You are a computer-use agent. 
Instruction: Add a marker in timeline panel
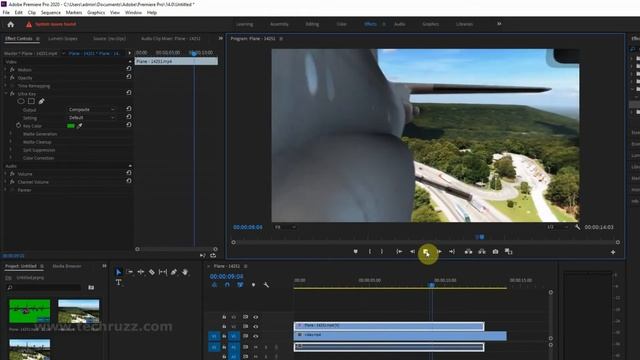tap(253, 285)
